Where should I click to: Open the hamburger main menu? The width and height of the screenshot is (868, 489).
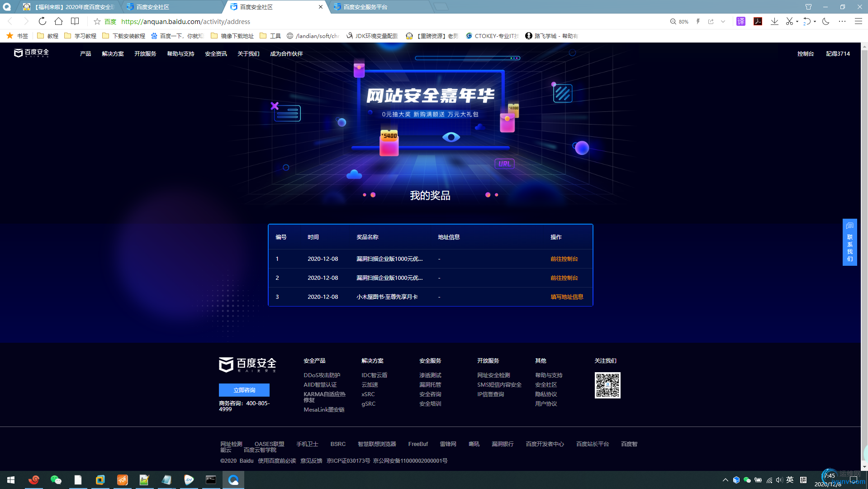point(858,21)
